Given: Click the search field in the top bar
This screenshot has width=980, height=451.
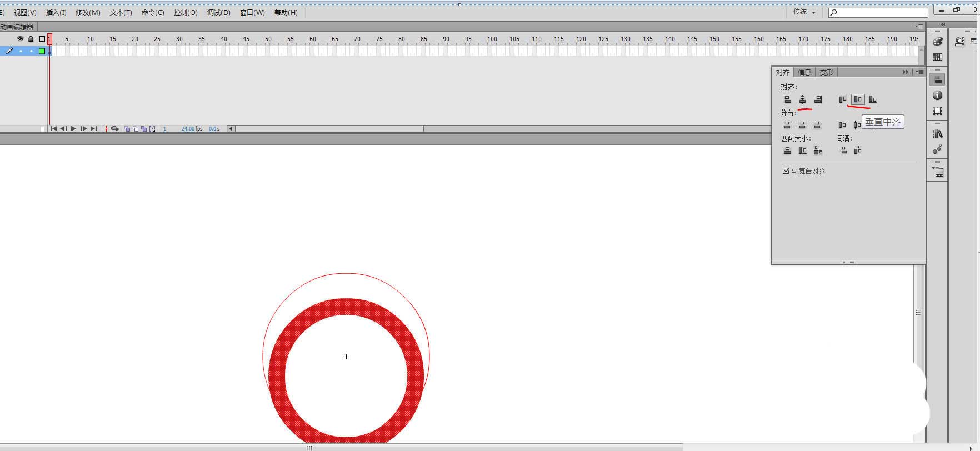Looking at the screenshot, I should [x=878, y=12].
